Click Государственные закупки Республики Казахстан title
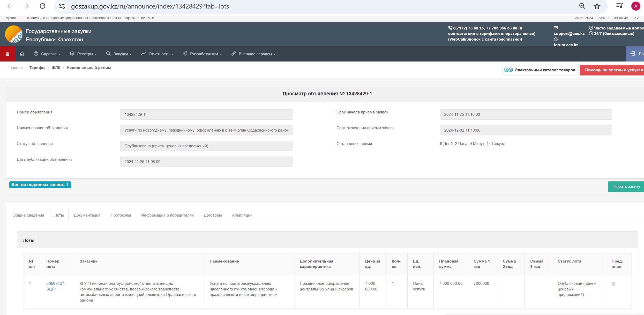The image size is (644, 315). pyautogui.click(x=58, y=35)
